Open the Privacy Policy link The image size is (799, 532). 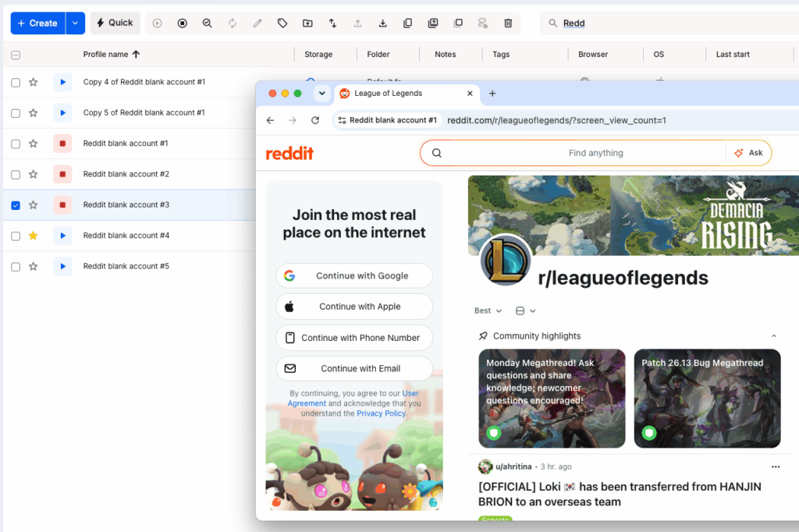tap(381, 413)
